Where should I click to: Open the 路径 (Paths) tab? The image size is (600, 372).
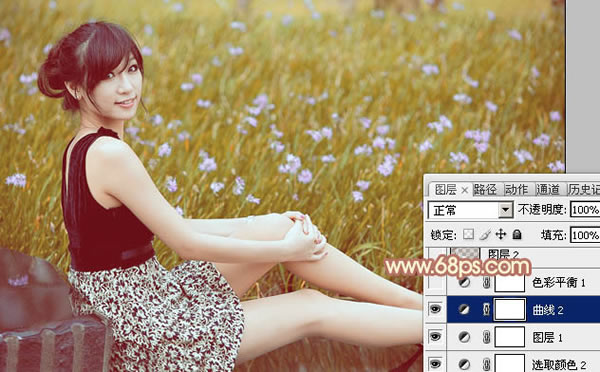[x=485, y=189]
